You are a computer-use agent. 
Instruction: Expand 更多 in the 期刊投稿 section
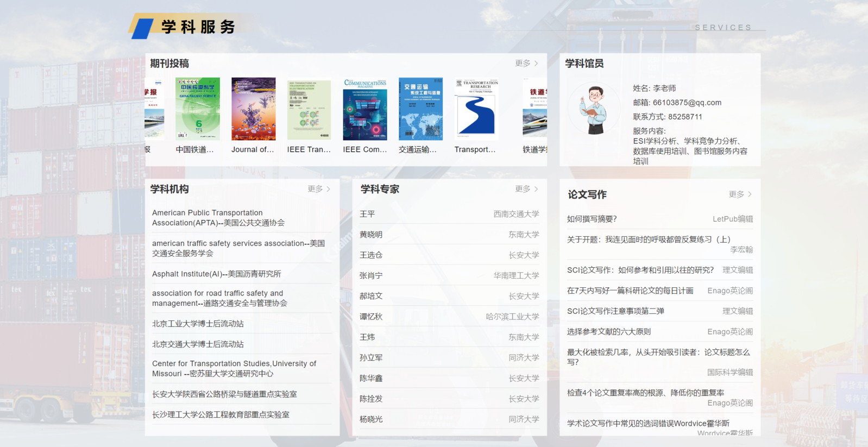coord(526,64)
